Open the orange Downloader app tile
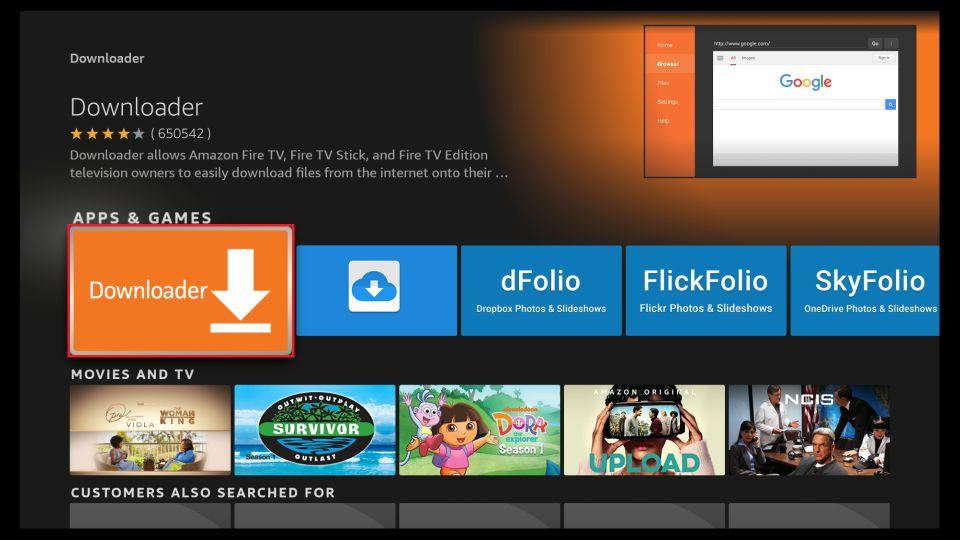This screenshot has width=960, height=540. [x=181, y=290]
